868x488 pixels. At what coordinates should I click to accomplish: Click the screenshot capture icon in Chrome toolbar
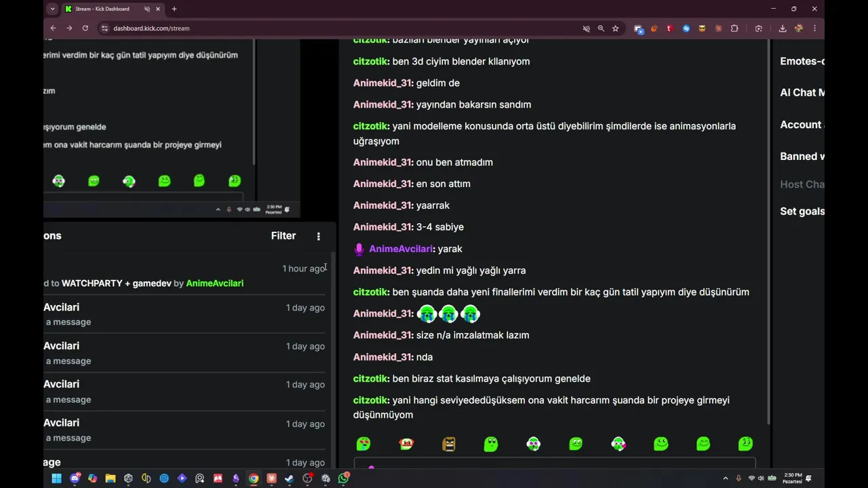tap(759, 28)
